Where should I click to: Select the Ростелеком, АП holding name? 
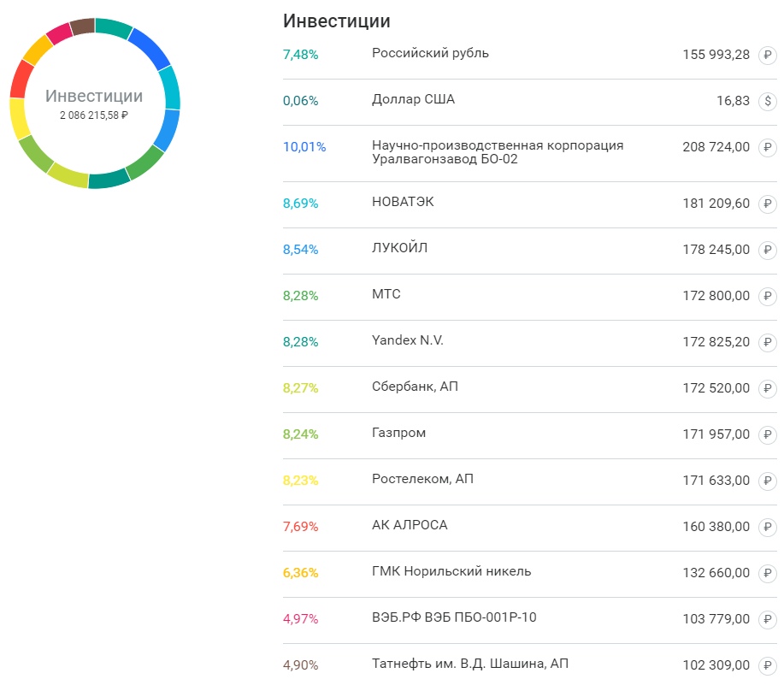(422, 479)
